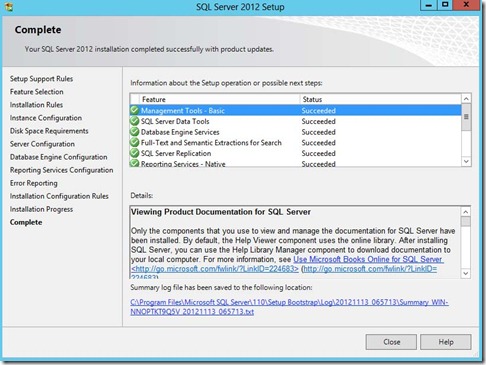Click the Disk Space Requirements step

tap(49, 131)
